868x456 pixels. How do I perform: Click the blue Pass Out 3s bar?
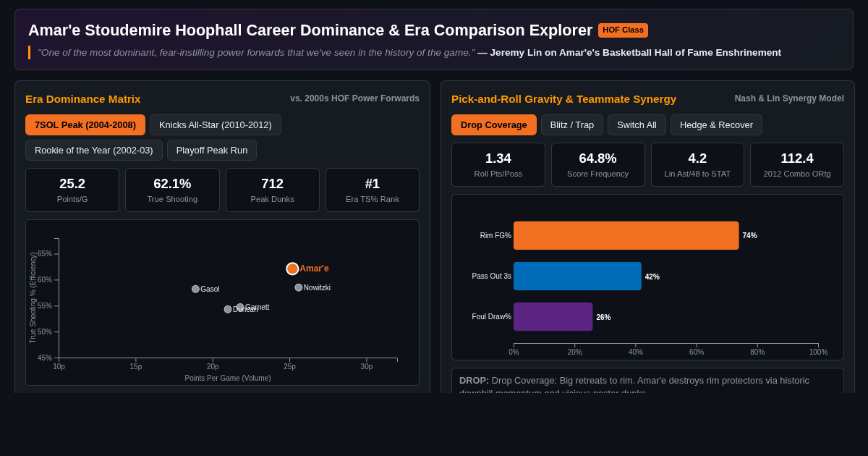[577, 276]
